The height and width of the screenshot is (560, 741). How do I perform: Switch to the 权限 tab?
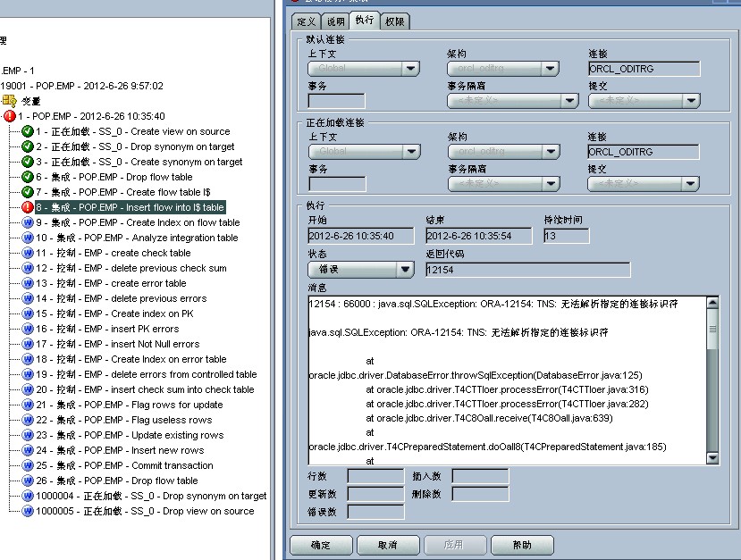tap(394, 21)
